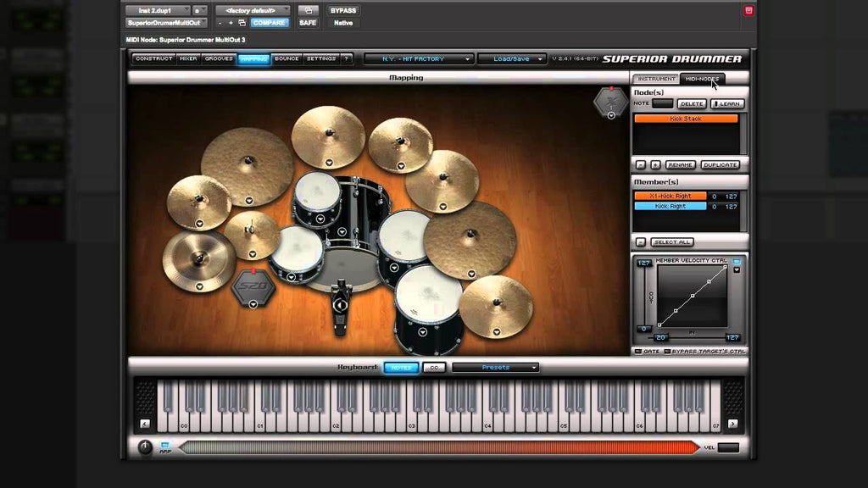The height and width of the screenshot is (488, 868).
Task: Toggle blue Member Velocity Ctrl switch
Action: [x=737, y=261]
